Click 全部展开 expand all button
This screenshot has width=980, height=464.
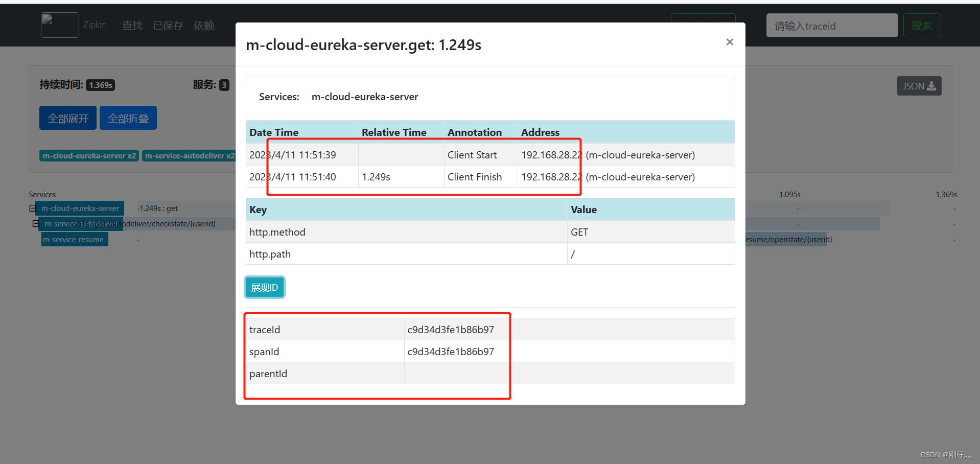(68, 118)
